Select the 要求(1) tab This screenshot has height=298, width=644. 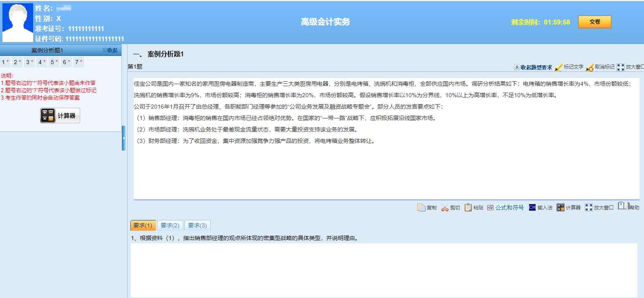tap(143, 225)
